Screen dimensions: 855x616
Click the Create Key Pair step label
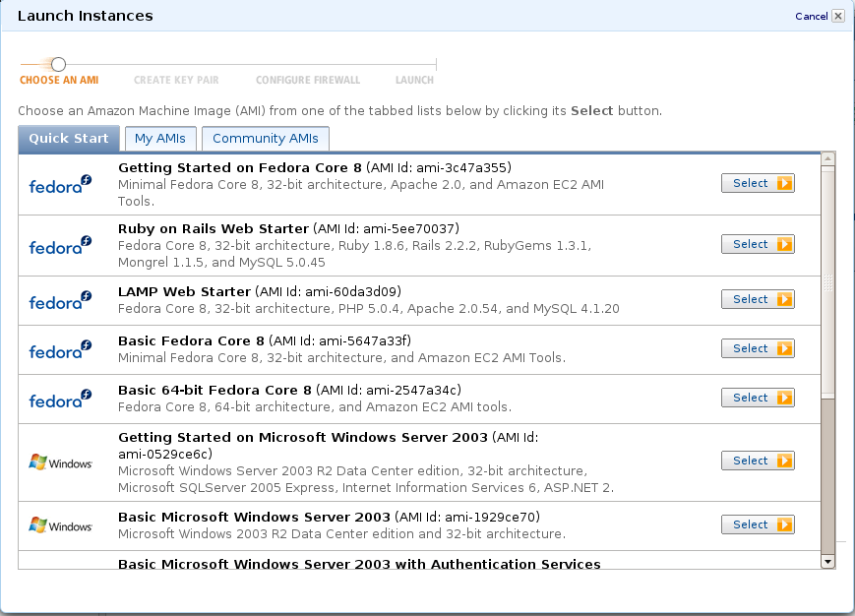(x=176, y=80)
